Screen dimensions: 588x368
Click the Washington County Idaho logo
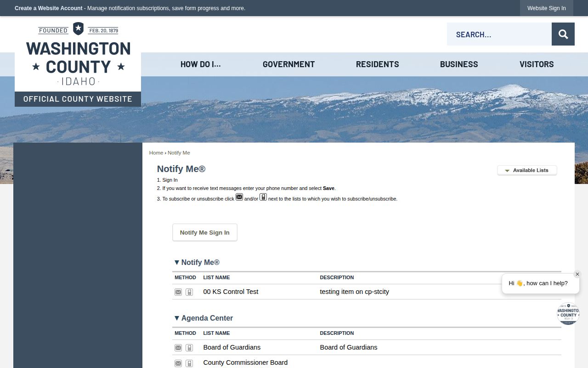click(x=78, y=54)
